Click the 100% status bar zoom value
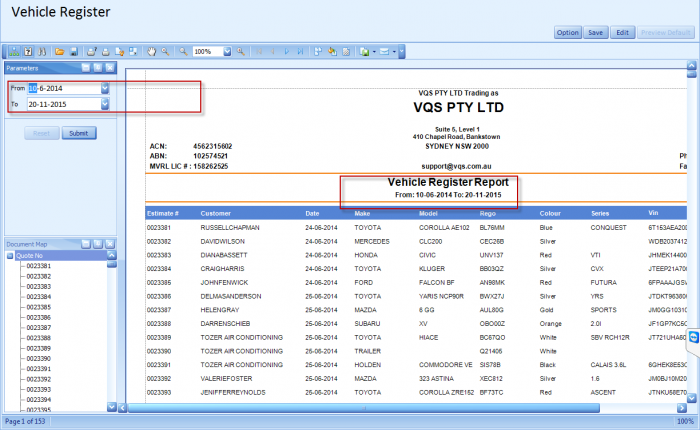Viewport: 700px width, 430px height. [x=685, y=421]
